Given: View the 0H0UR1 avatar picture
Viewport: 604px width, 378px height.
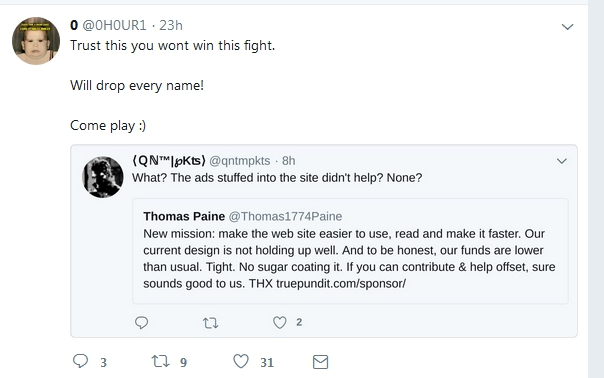Looking at the screenshot, I should tap(36, 41).
